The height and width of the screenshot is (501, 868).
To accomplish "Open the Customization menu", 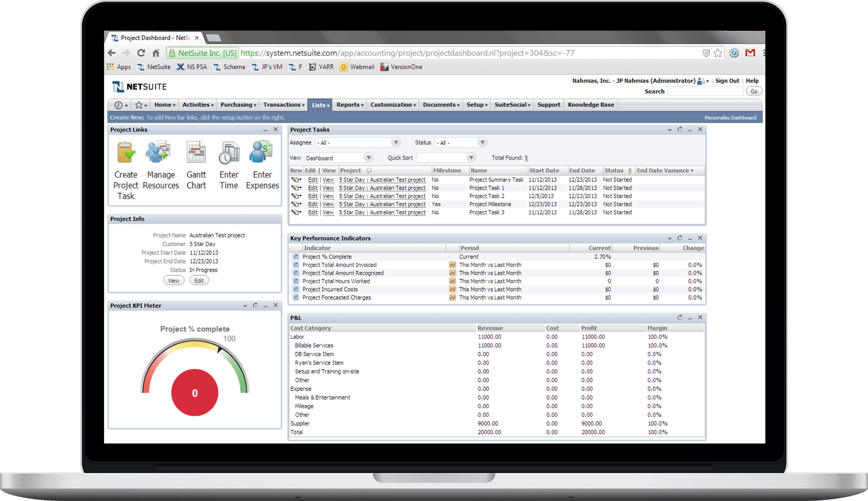I will [x=393, y=105].
